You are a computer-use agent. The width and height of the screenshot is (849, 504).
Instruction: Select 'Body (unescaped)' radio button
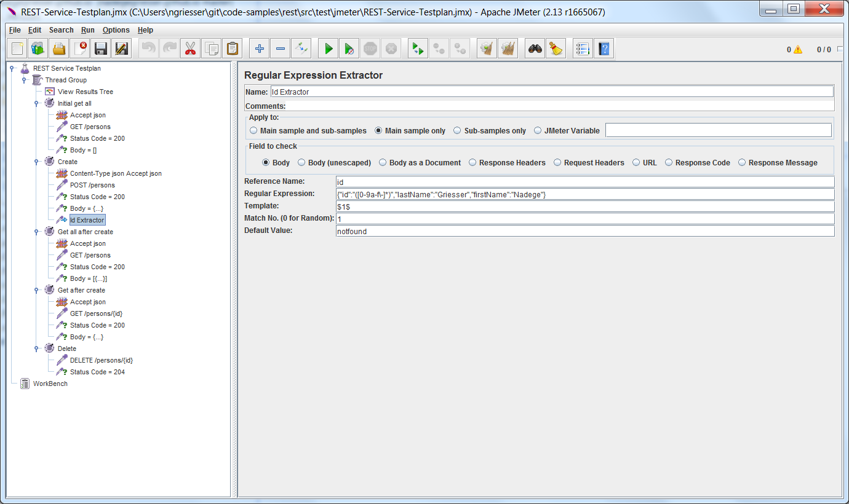point(301,162)
